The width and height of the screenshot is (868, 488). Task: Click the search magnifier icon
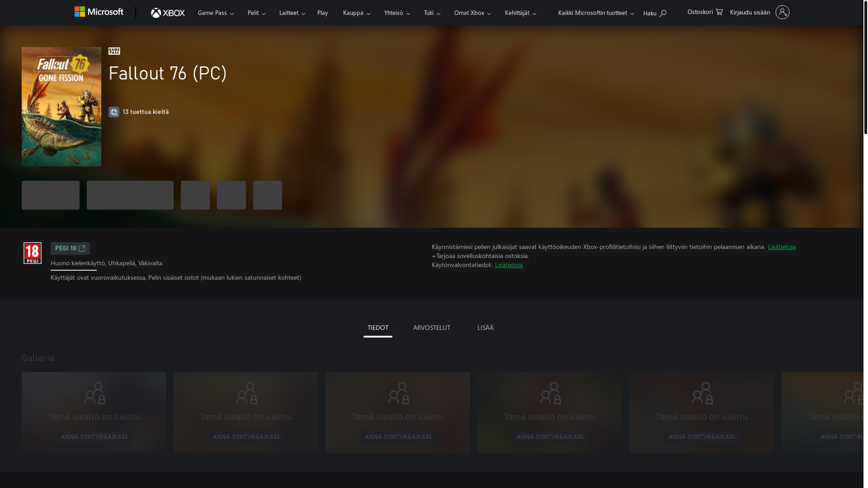pyautogui.click(x=663, y=13)
